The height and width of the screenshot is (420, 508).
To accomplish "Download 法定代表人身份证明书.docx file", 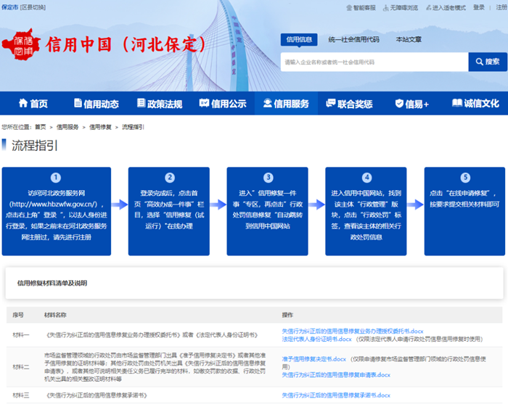I will (316, 339).
